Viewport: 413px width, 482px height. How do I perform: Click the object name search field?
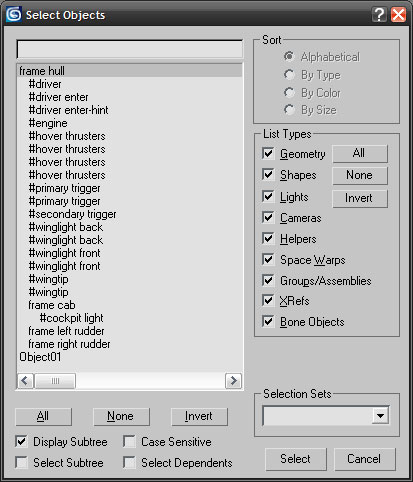(130, 49)
